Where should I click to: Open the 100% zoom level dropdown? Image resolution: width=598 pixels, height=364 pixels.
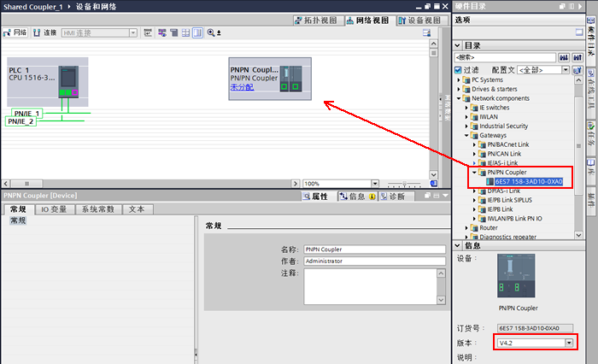374,184
